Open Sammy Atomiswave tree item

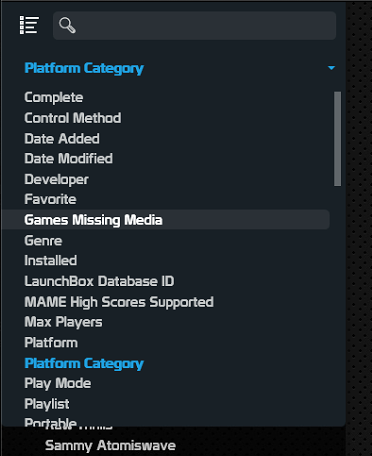click(x=110, y=445)
